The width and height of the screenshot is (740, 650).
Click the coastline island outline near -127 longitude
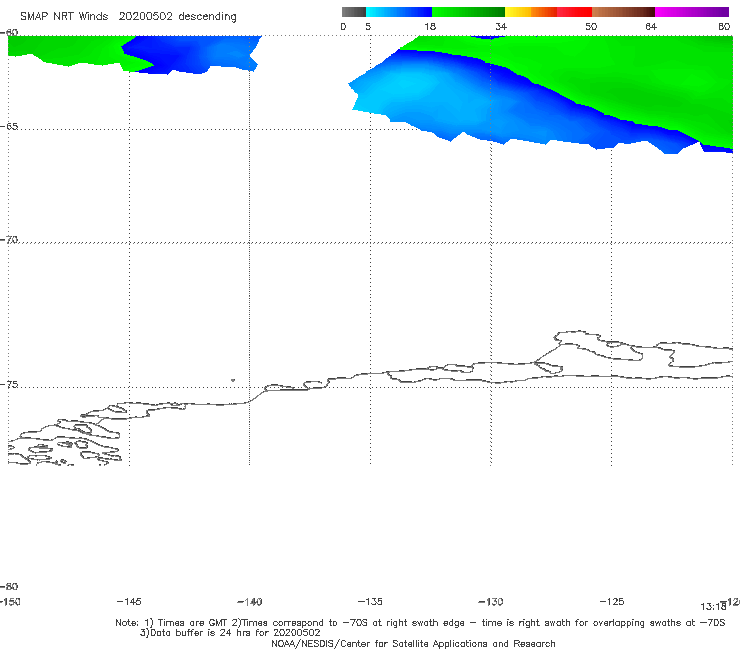pos(599,346)
